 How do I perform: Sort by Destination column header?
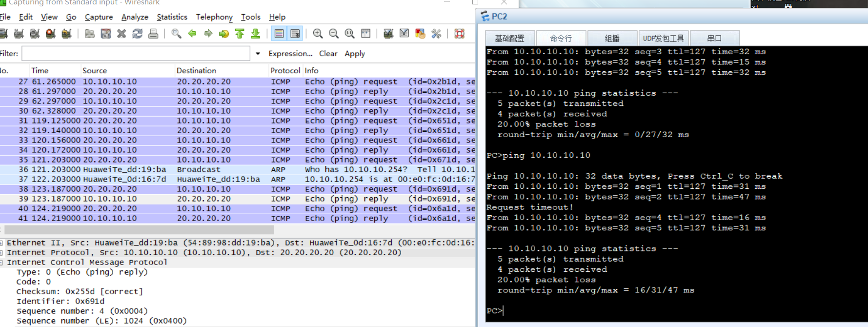(x=222, y=70)
